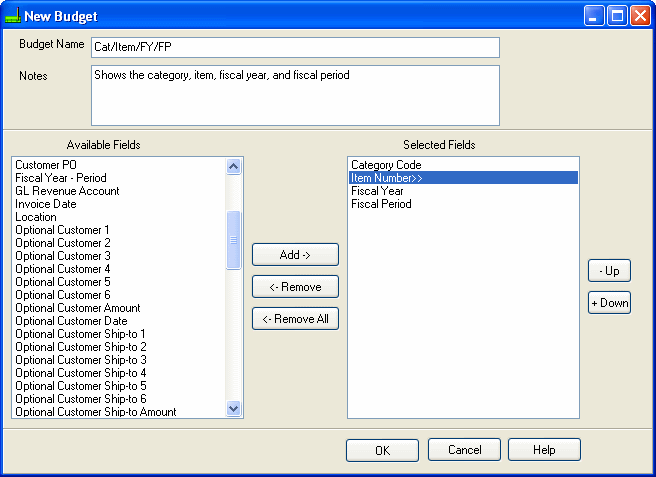Select Category Code in Selected Fields
This screenshot has width=656, height=477.
[x=386, y=165]
